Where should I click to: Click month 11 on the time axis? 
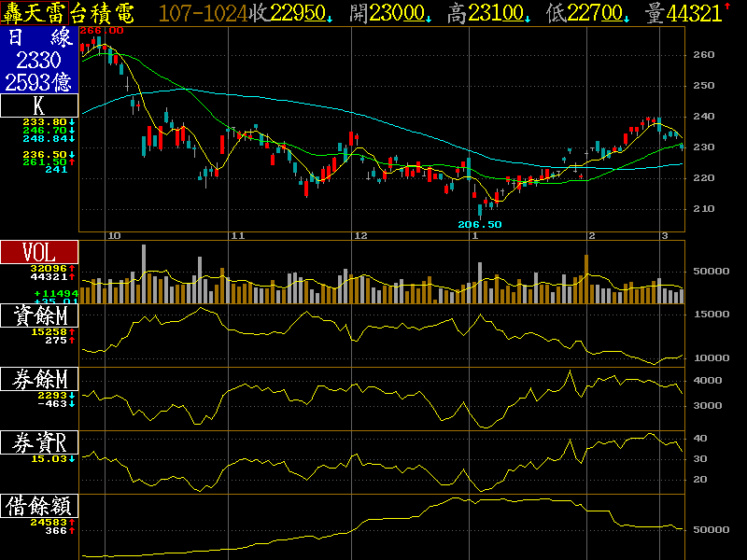237,236
